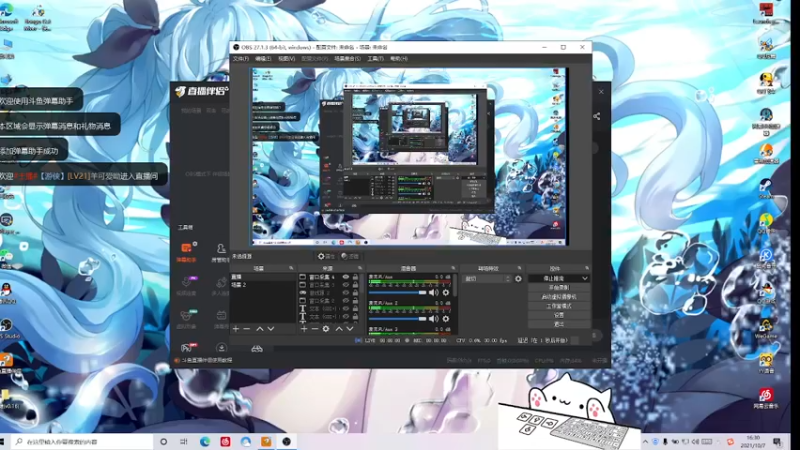This screenshot has height=450, width=800.
Task: Click the share icon in 直播伴侣 window
Action: coord(596,116)
